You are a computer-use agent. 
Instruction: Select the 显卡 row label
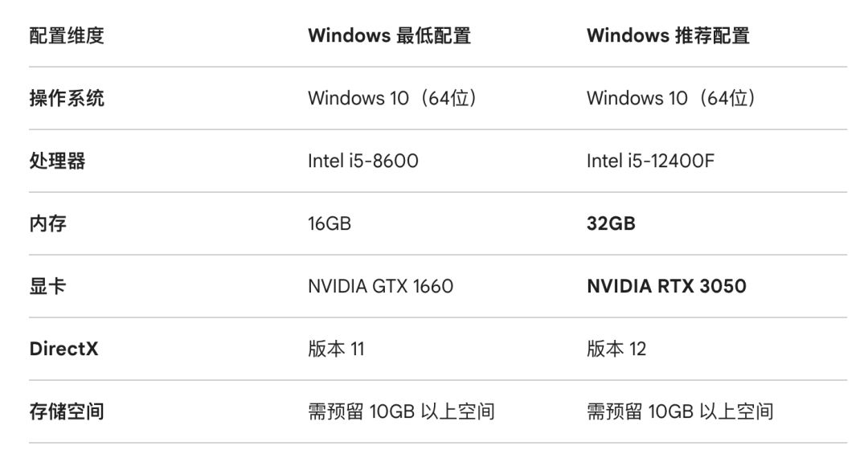pyautogui.click(x=48, y=286)
